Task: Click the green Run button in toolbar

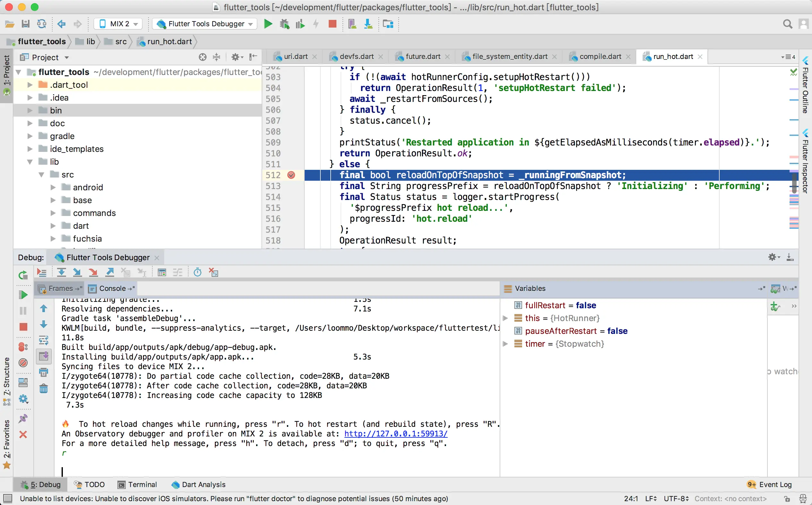Action: click(x=268, y=24)
